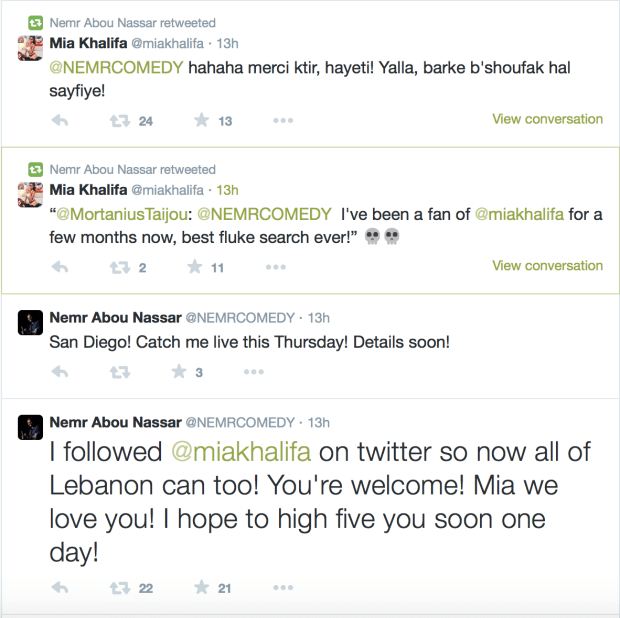Retweet the San Diego live show tweet
The height and width of the screenshot is (618, 620).
pos(120,372)
